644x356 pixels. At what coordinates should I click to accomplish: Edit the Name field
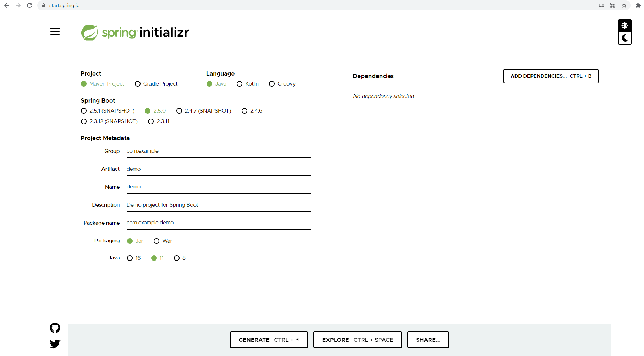point(219,187)
